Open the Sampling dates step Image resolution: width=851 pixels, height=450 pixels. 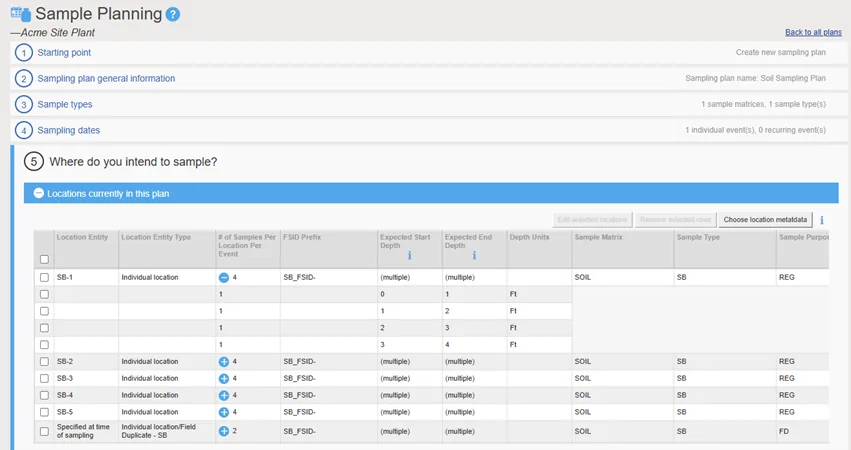pyautogui.click(x=68, y=130)
